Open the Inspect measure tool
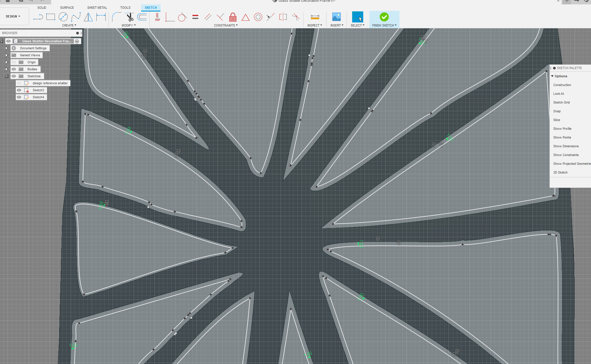591x364 pixels. tap(314, 17)
